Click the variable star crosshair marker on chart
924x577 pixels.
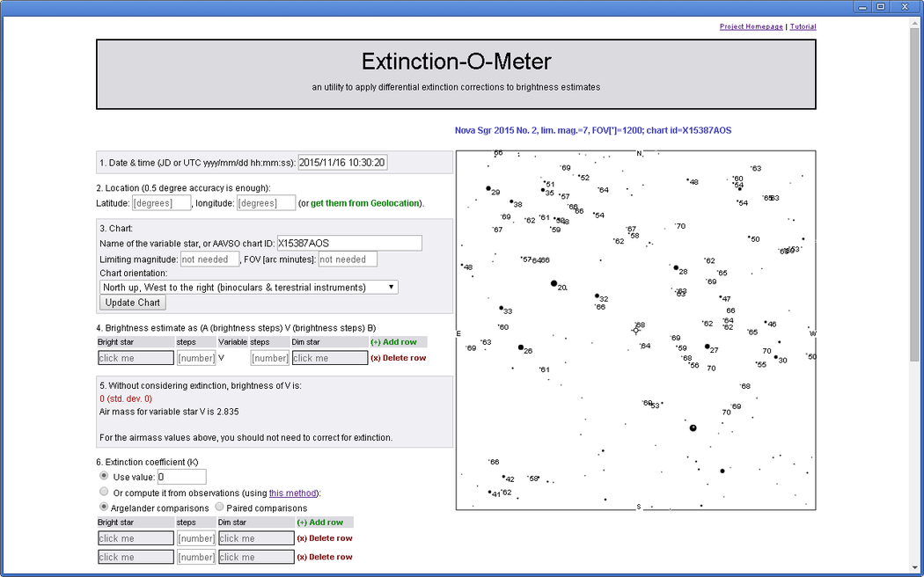[x=636, y=330]
